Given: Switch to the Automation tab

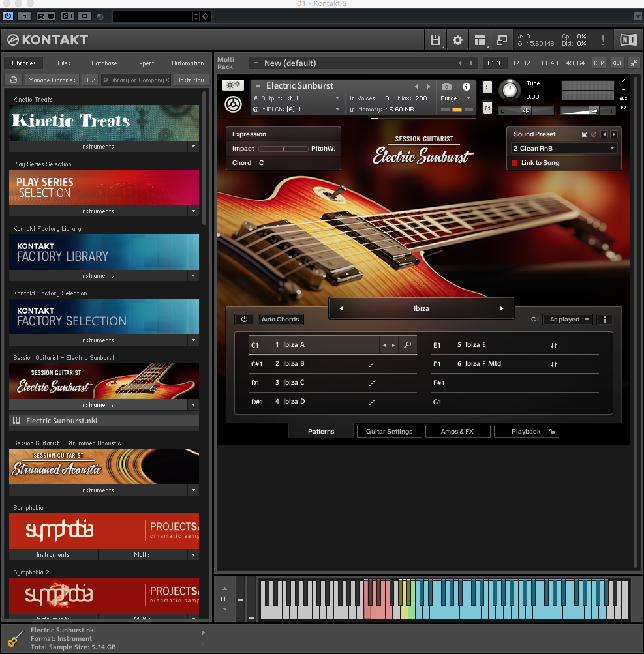Looking at the screenshot, I should tap(188, 63).
